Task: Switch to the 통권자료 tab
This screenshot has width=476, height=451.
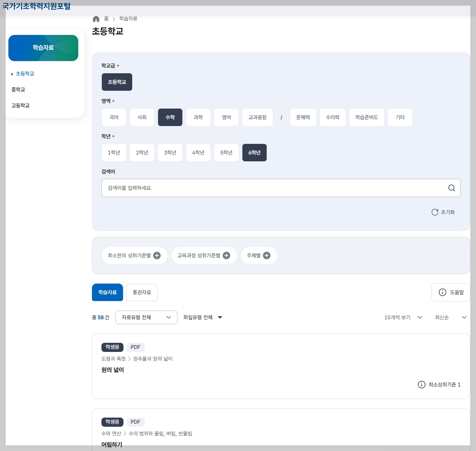Action: tap(142, 292)
